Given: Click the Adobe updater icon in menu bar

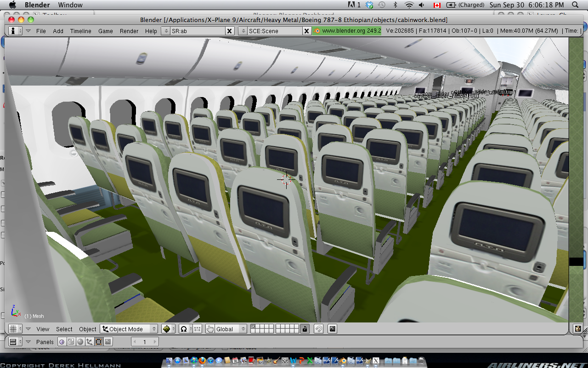Looking at the screenshot, I should click(x=354, y=5).
